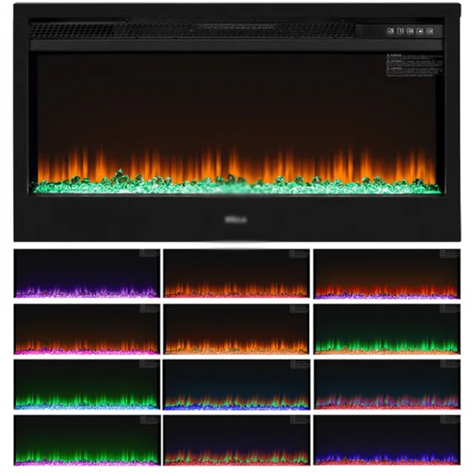Open the large fireplace image with green crystals
Viewport: 476px width, 476px height.
click(237, 123)
